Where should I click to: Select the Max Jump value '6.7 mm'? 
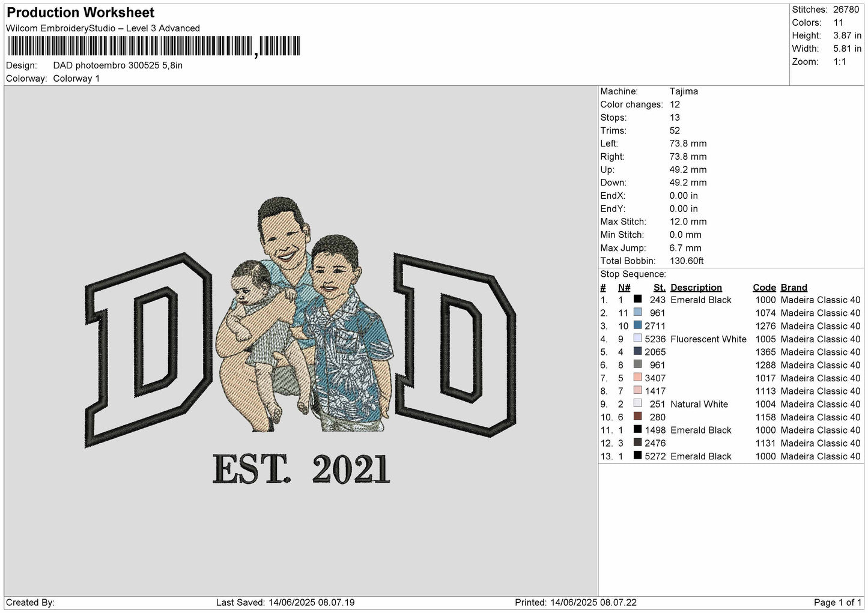(x=685, y=248)
